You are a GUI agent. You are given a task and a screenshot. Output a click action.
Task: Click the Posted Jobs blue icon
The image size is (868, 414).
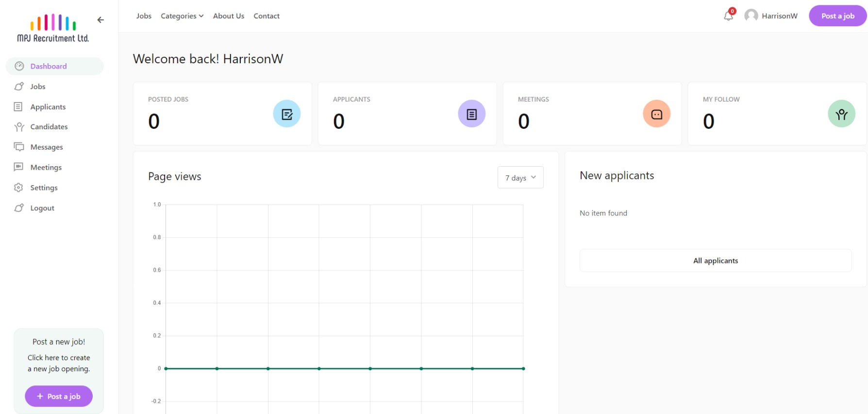(286, 114)
